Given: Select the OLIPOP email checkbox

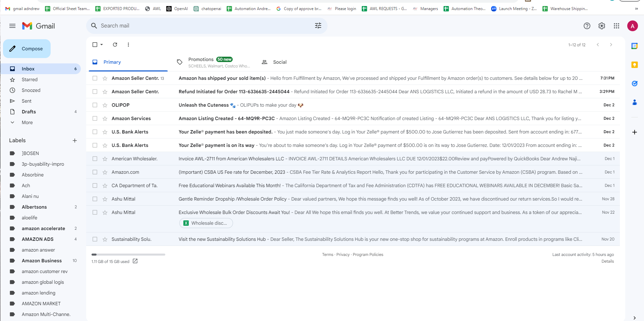Looking at the screenshot, I should [95, 105].
